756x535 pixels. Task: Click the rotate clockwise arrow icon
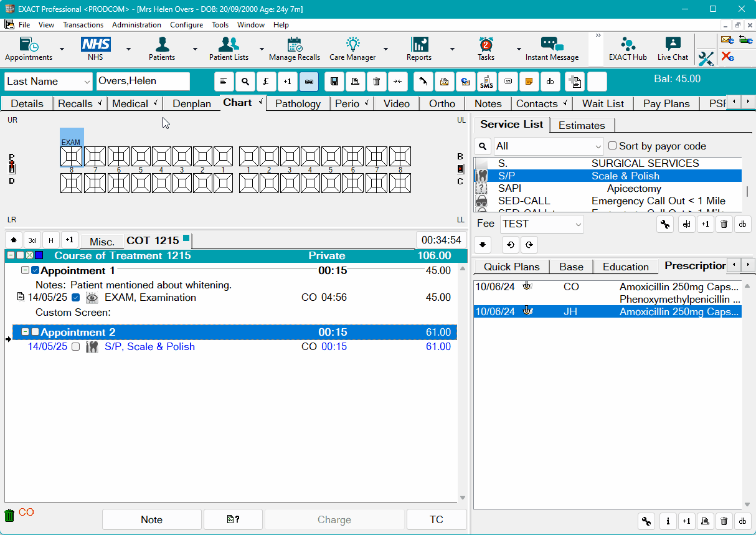pyautogui.click(x=529, y=245)
